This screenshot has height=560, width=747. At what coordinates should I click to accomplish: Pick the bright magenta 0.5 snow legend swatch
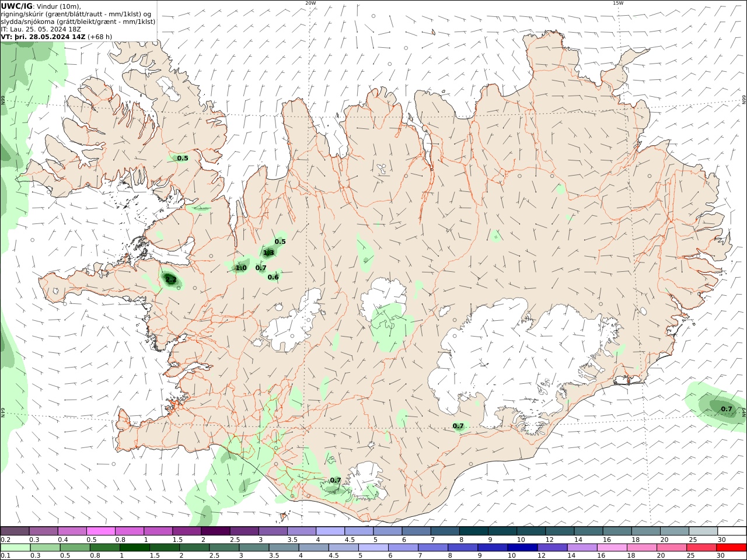(x=100, y=531)
